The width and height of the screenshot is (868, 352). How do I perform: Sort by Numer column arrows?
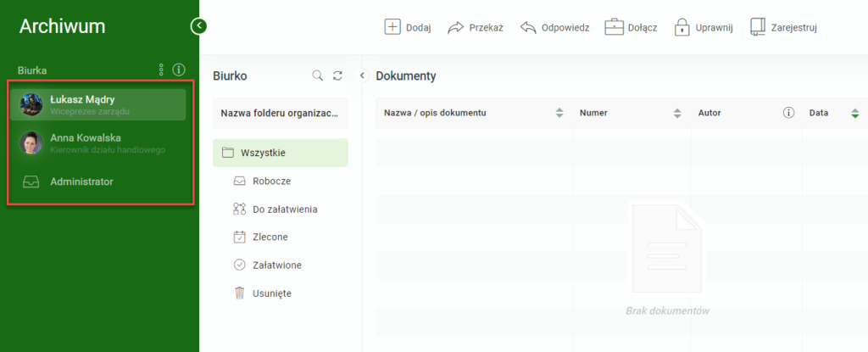[x=677, y=113]
